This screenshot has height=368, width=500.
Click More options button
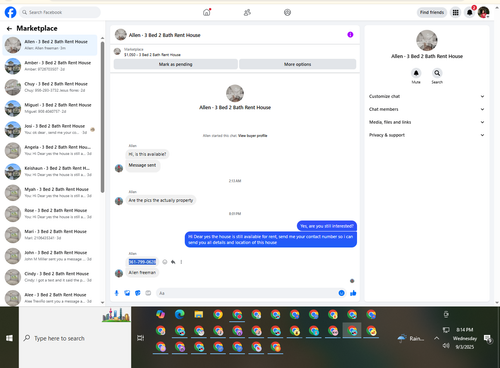298,64
